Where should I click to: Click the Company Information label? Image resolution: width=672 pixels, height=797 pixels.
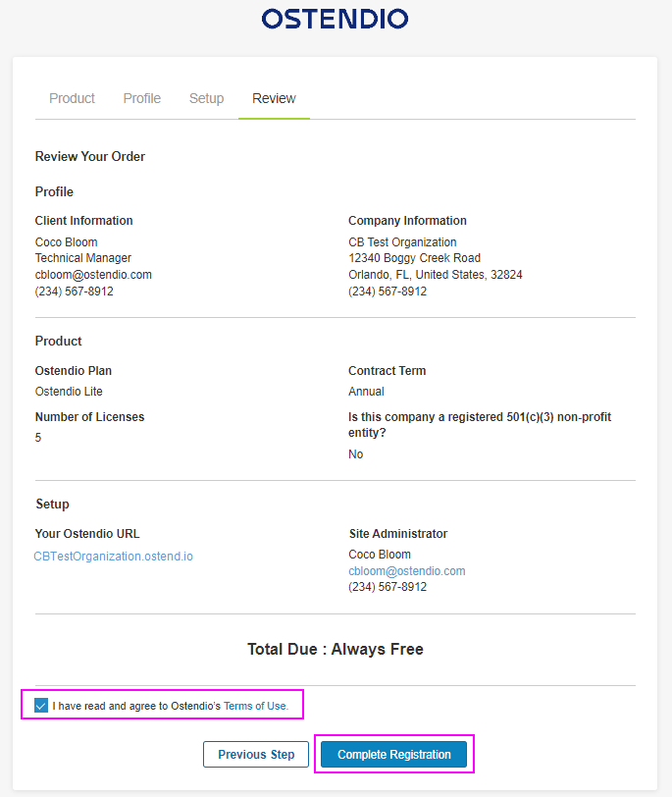pos(407,221)
